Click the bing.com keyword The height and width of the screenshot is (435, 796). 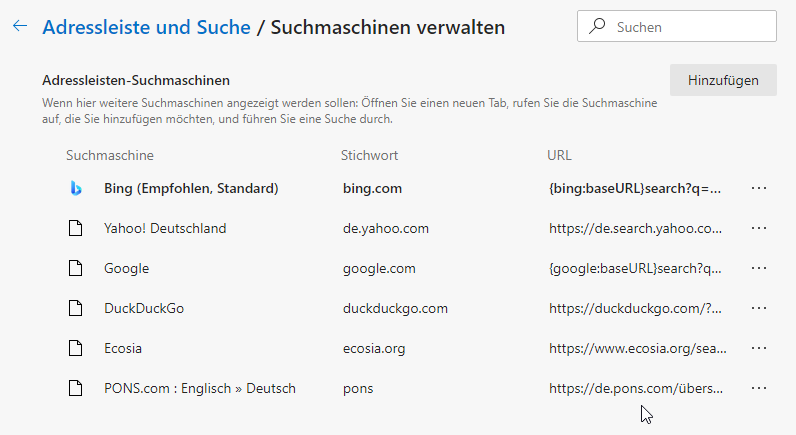pos(372,188)
